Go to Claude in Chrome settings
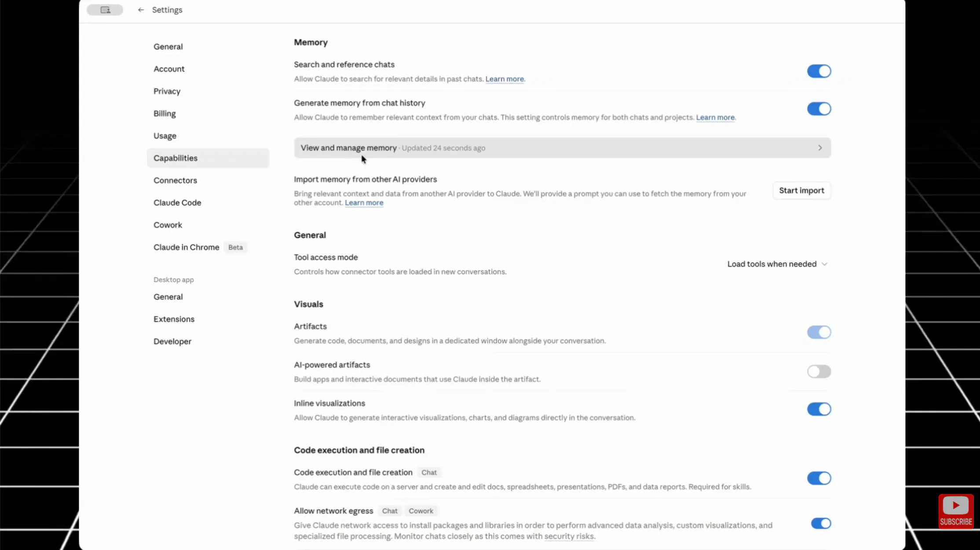Image resolution: width=980 pixels, height=550 pixels. coord(186,247)
